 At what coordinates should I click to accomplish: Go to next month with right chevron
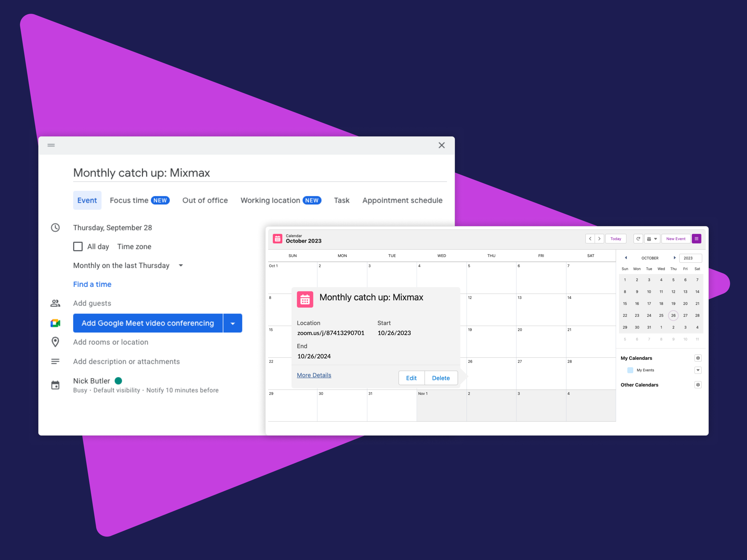599,239
